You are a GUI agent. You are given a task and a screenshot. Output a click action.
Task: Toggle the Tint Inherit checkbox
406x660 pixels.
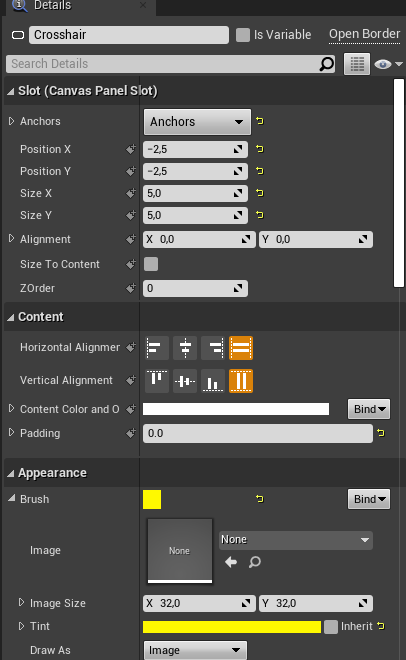(331, 627)
